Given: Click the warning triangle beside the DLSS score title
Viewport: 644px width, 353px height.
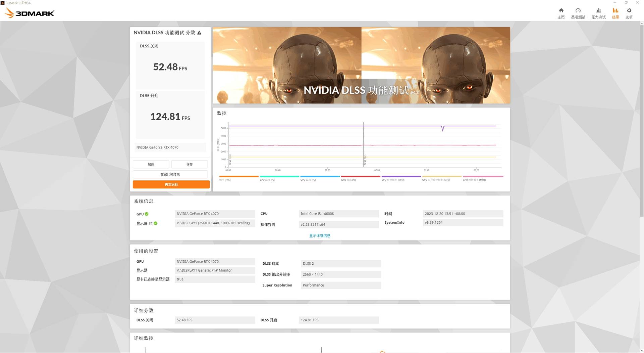Looking at the screenshot, I should (199, 33).
